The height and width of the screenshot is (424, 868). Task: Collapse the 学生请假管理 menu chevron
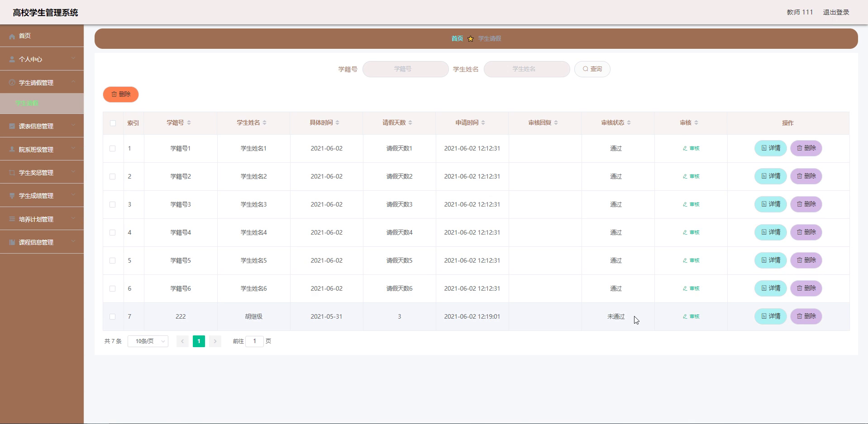click(73, 82)
